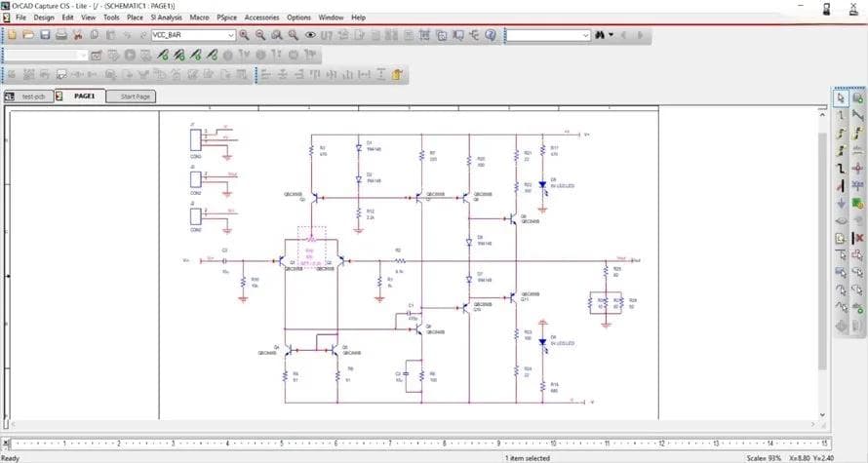The image size is (868, 463).
Task: Open the Accessories menu
Action: [x=261, y=18]
